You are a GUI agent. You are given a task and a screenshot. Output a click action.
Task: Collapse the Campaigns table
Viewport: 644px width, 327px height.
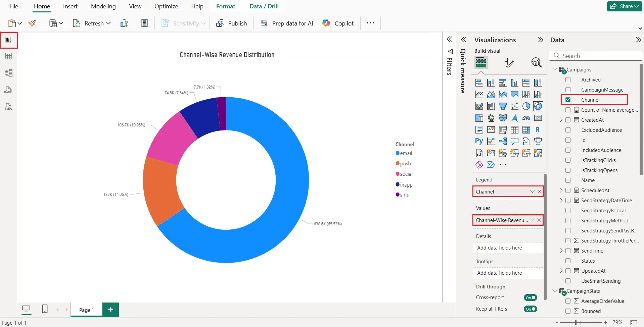(x=555, y=69)
